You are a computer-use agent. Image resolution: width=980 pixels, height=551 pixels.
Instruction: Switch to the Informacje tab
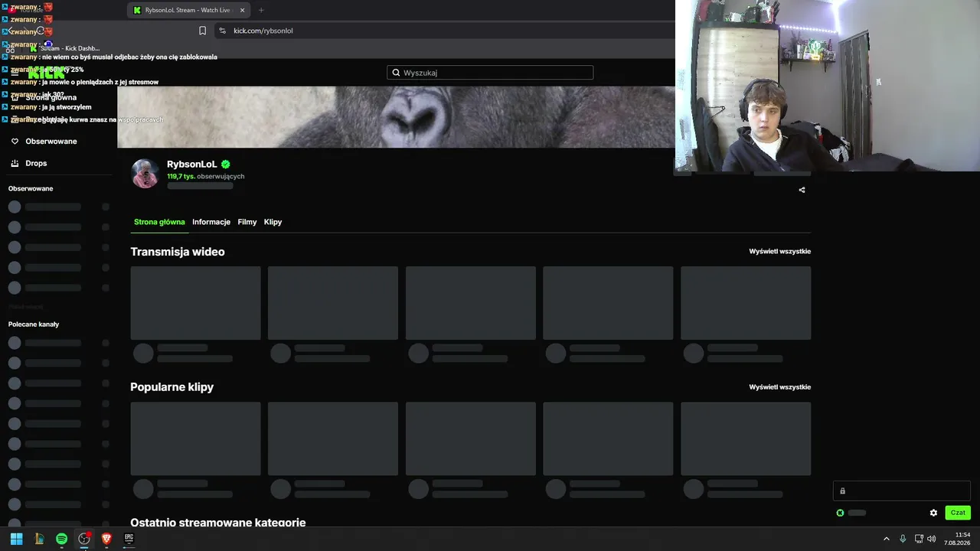pos(211,222)
